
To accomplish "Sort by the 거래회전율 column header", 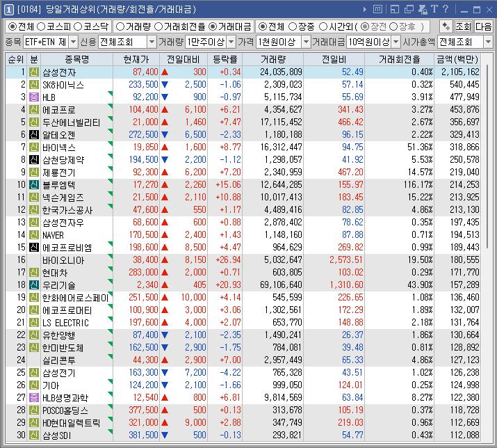I will (400, 59).
